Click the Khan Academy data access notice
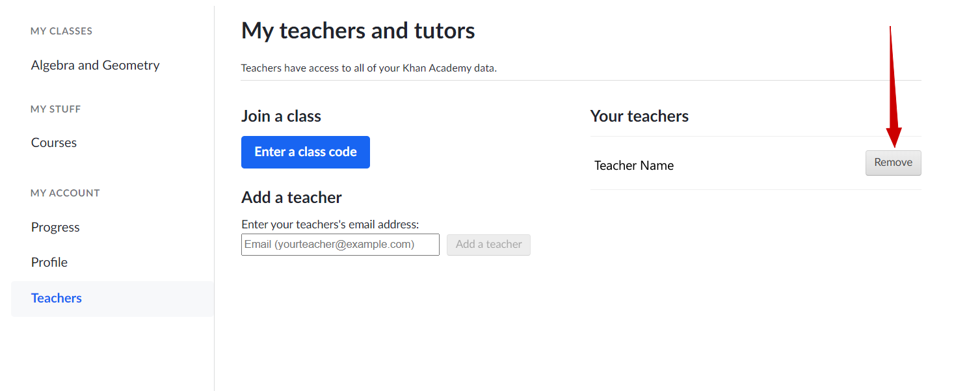 [369, 68]
